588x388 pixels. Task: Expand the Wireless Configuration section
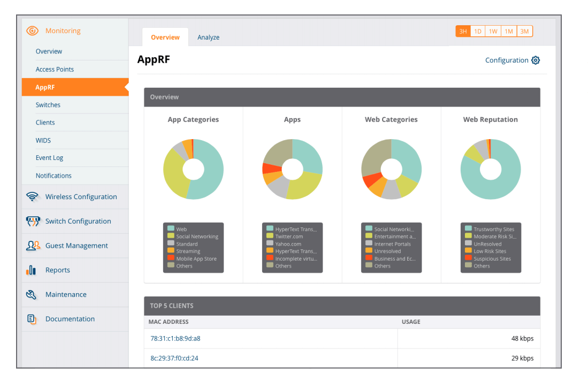pos(81,197)
